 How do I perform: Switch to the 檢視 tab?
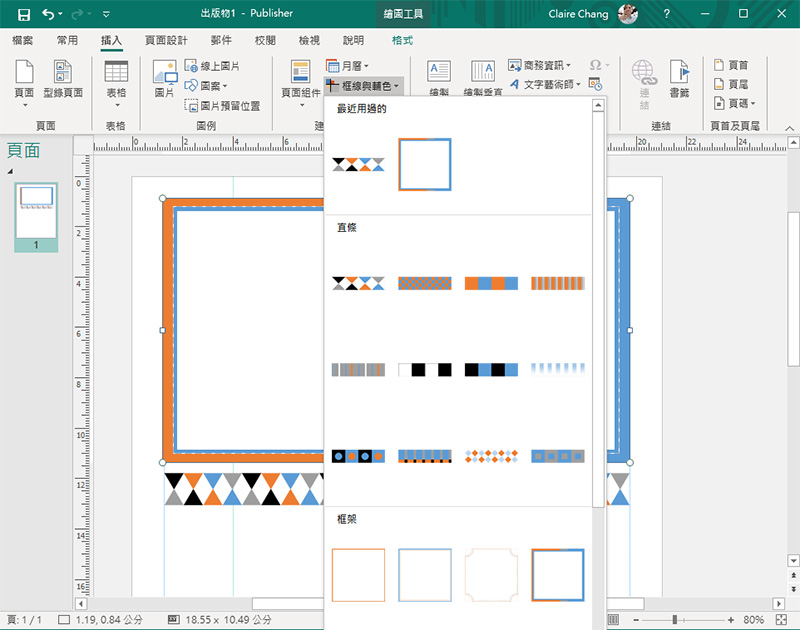pyautogui.click(x=309, y=40)
